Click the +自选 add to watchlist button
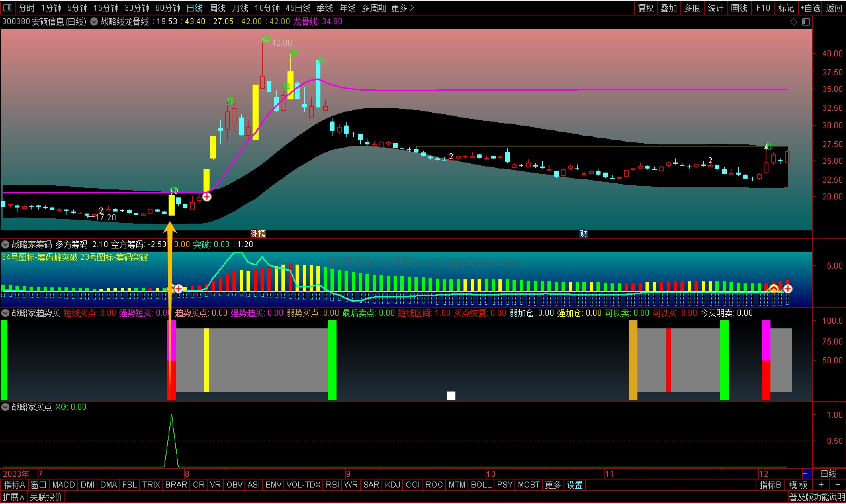 pos(810,8)
